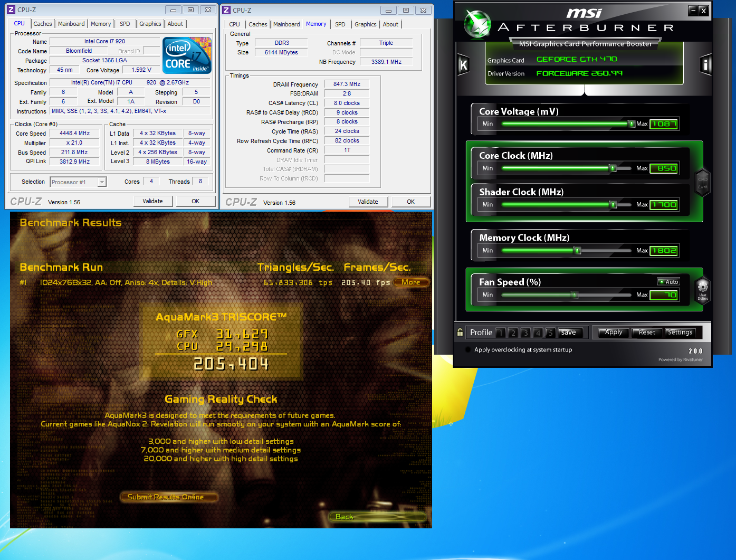Click the Shader Clock slider handle

click(613, 205)
